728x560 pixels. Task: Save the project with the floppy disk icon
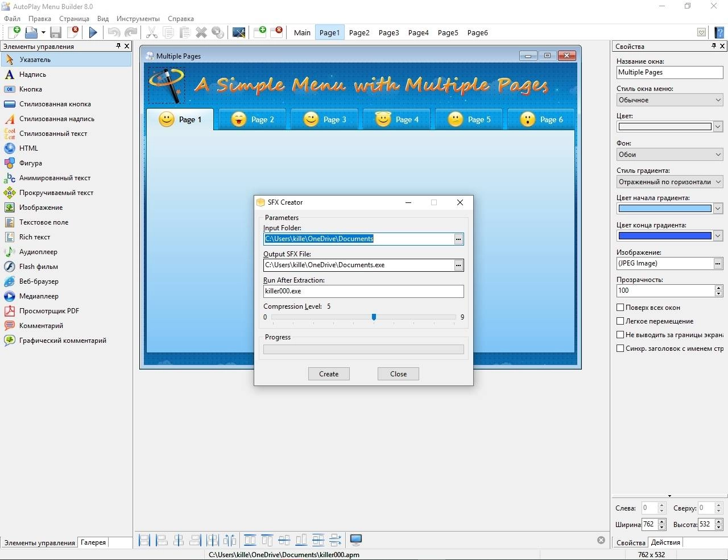pos(55,32)
